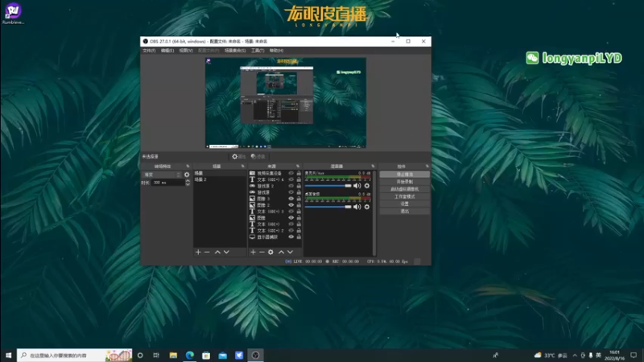This screenshot has width=644, height=362.
Task: Pop out the 控件 dock panel
Action: coord(427,167)
